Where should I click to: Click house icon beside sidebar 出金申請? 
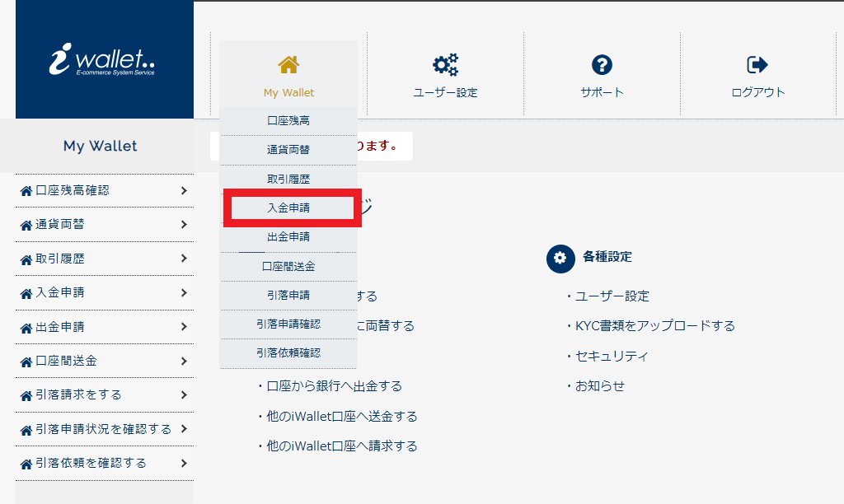[x=26, y=328]
